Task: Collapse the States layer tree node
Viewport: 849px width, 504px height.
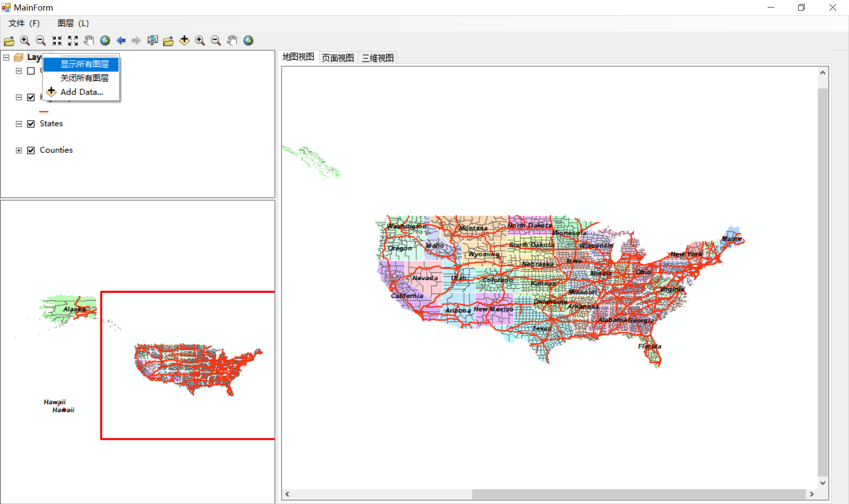Action: [x=19, y=124]
